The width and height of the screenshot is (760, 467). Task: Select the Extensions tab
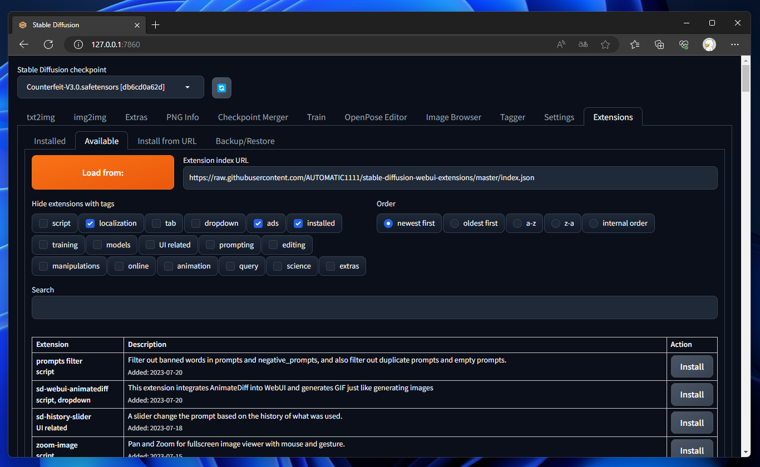pyautogui.click(x=613, y=117)
